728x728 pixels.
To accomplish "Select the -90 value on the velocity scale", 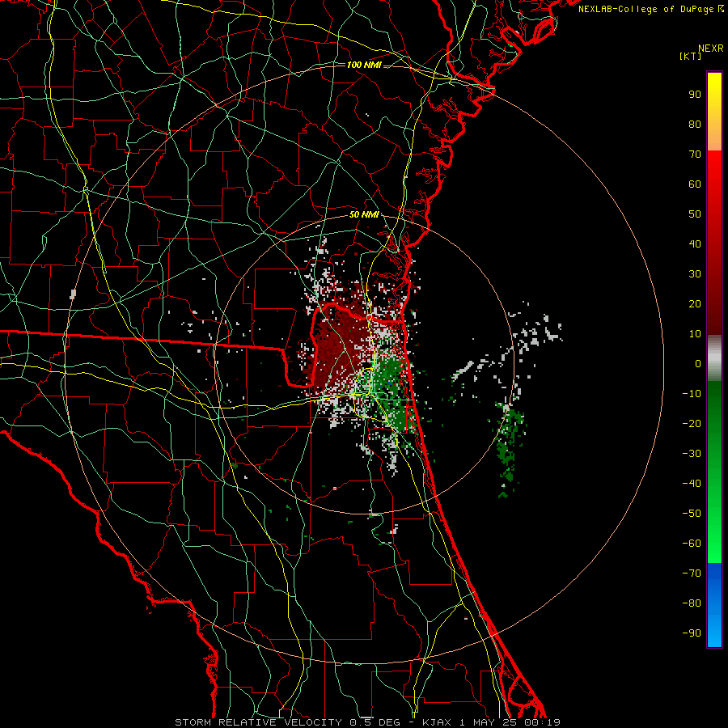I will tap(692, 633).
